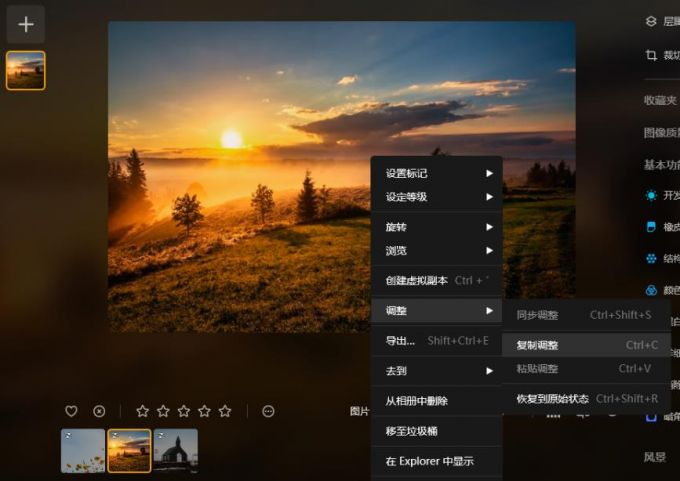Open the Structure tool icon
This screenshot has height=481, width=680.
click(651, 258)
